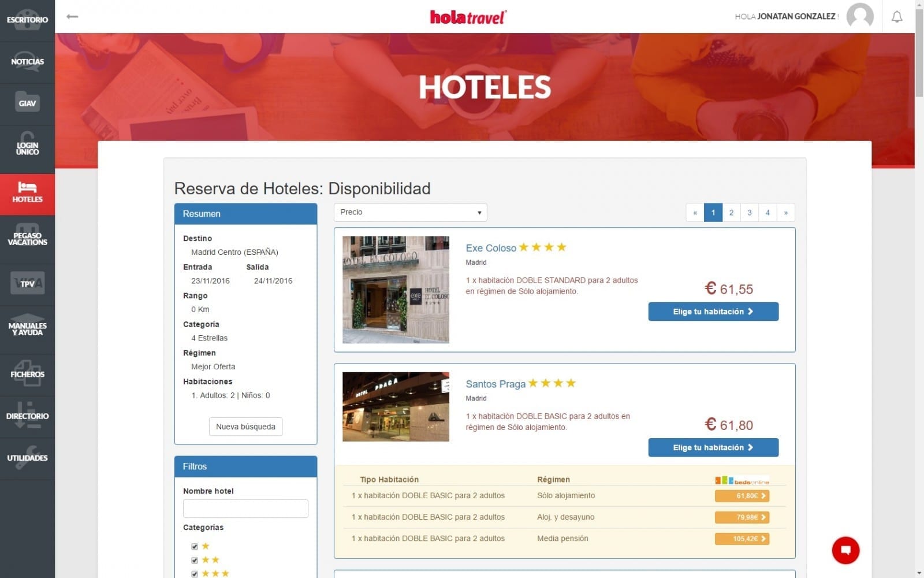Open Pegaso Vacations sidebar icon

point(27,239)
